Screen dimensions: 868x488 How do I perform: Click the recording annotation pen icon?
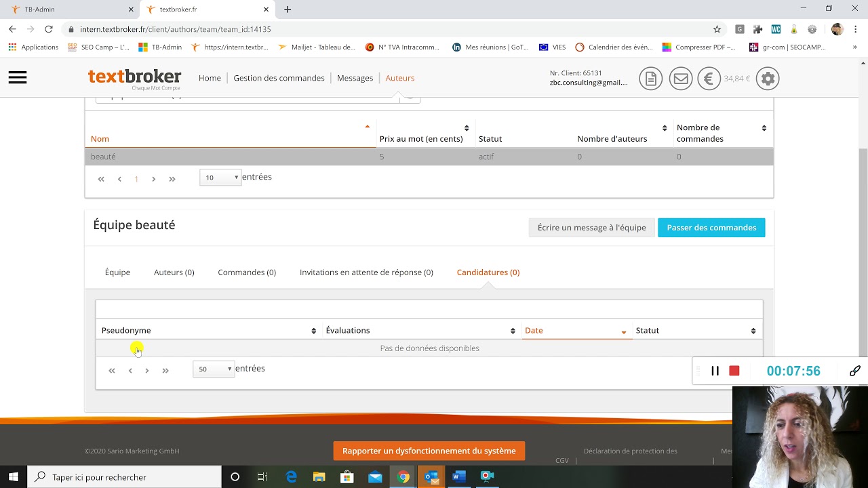point(855,371)
